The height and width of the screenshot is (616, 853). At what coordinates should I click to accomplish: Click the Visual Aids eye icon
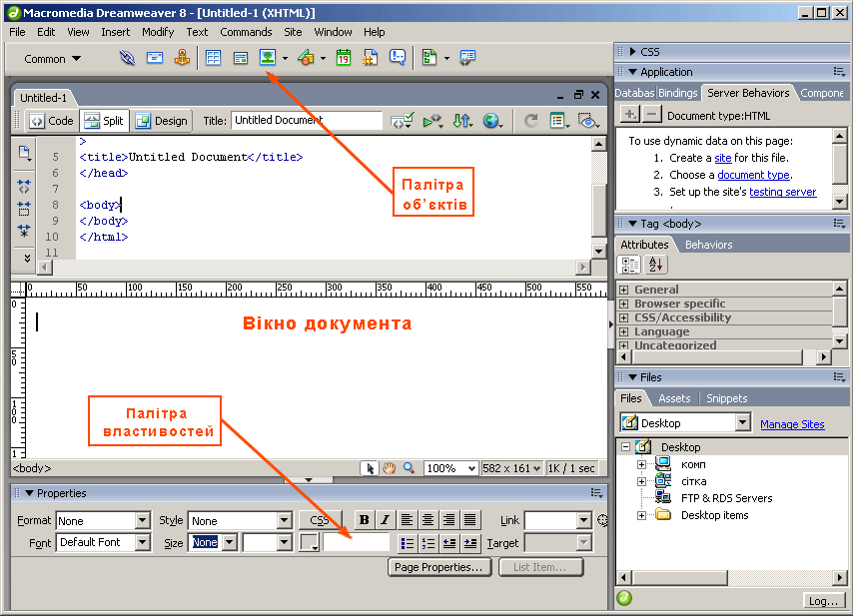588,121
